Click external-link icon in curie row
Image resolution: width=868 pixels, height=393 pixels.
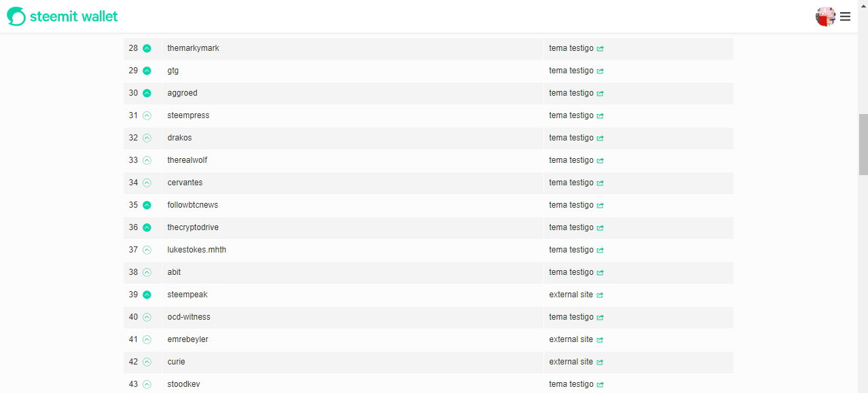[600, 362]
